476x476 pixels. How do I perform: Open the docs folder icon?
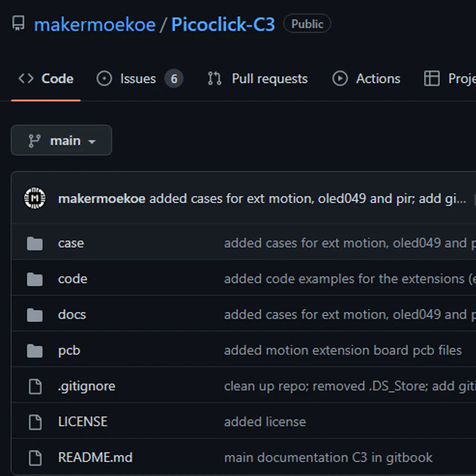click(34, 315)
